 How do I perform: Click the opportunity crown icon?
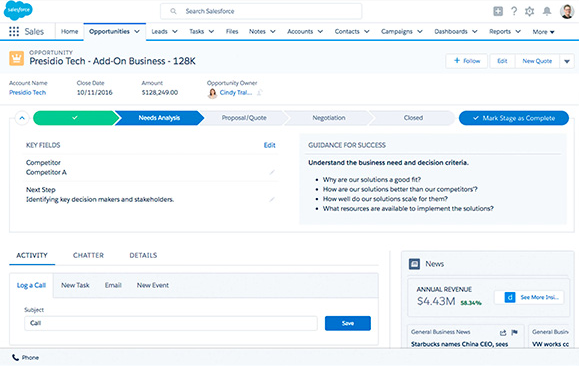pos(17,58)
